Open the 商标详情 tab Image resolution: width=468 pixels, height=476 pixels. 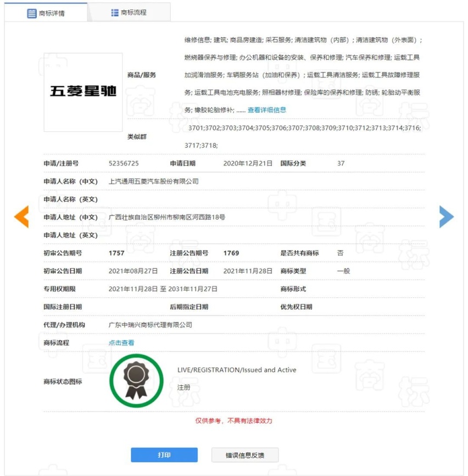click(46, 13)
